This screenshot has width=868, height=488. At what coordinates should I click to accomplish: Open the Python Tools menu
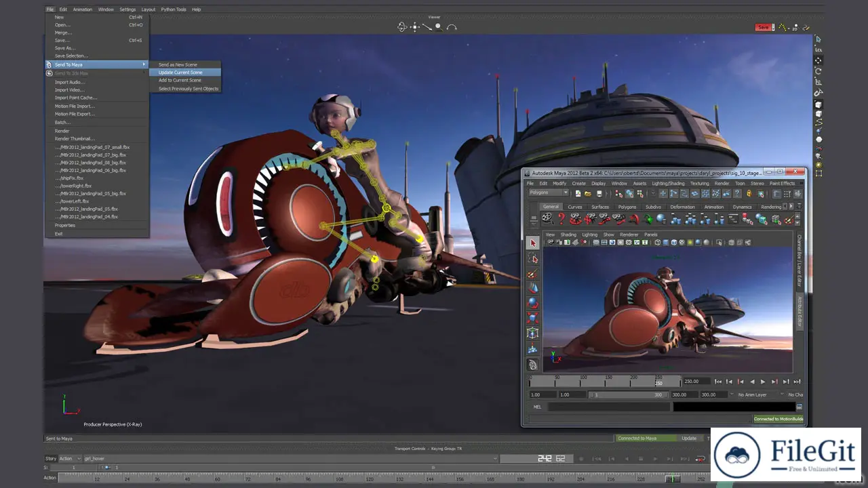[174, 9]
